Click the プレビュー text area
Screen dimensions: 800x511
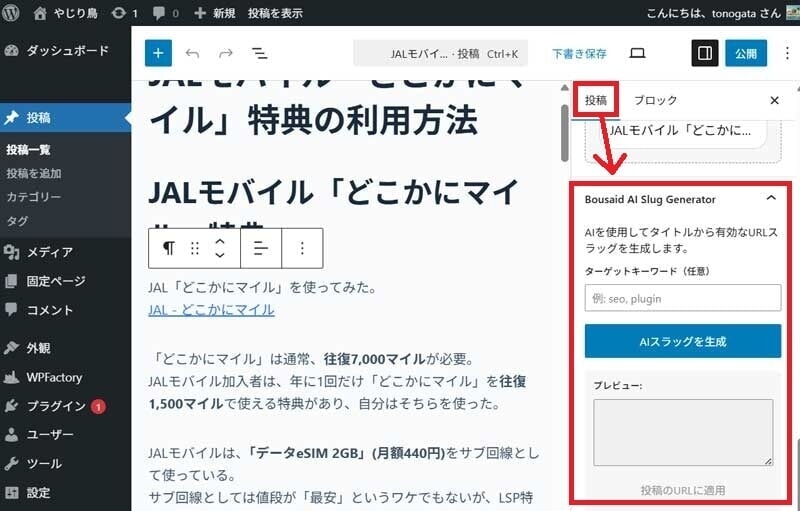coord(683,432)
